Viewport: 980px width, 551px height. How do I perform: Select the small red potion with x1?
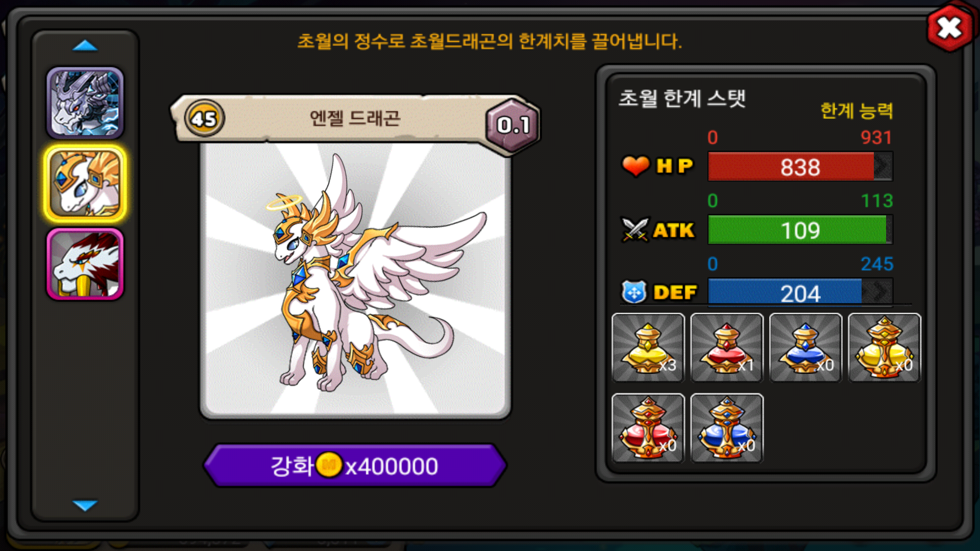(x=727, y=347)
